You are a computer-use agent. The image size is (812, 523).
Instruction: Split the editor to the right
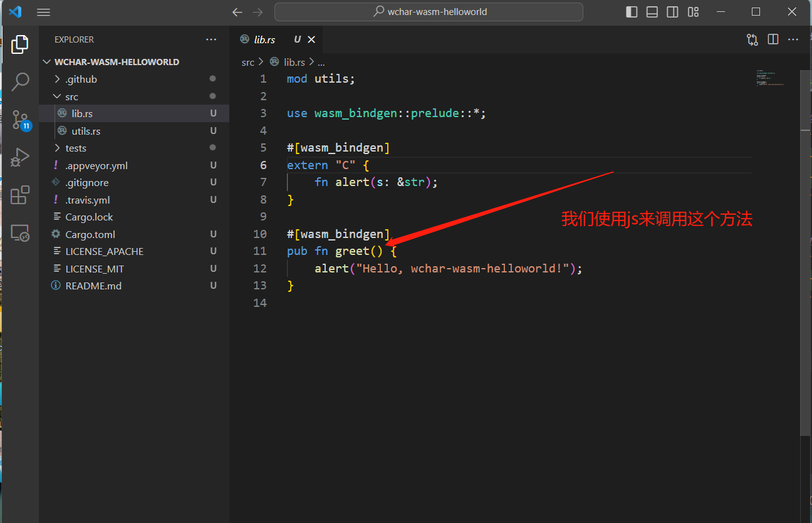pyautogui.click(x=773, y=39)
